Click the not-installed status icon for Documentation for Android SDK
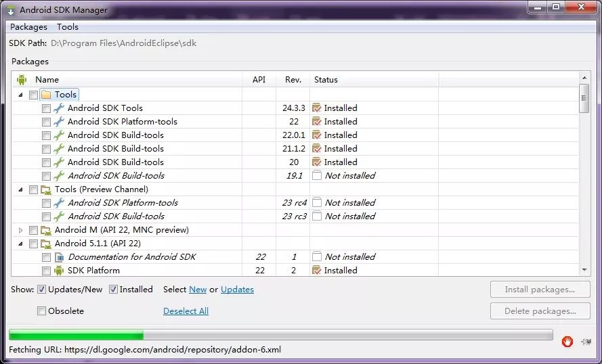The image size is (602, 364). tap(317, 256)
